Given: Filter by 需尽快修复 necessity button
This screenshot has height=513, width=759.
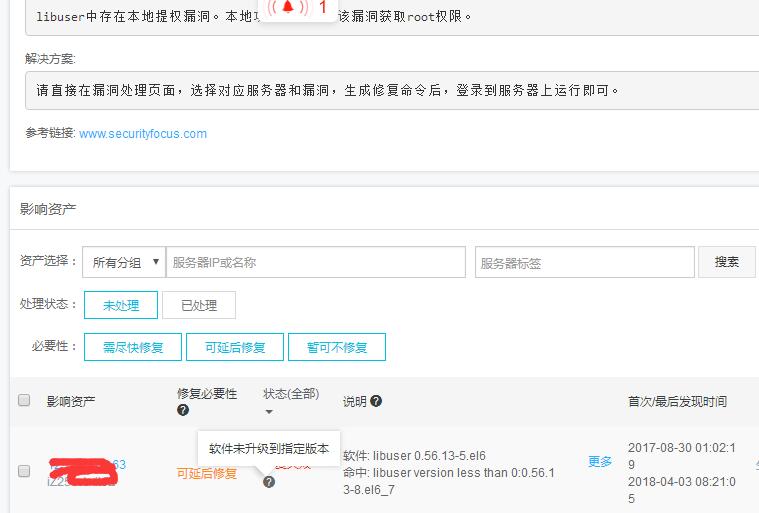Looking at the screenshot, I should click(x=133, y=347).
